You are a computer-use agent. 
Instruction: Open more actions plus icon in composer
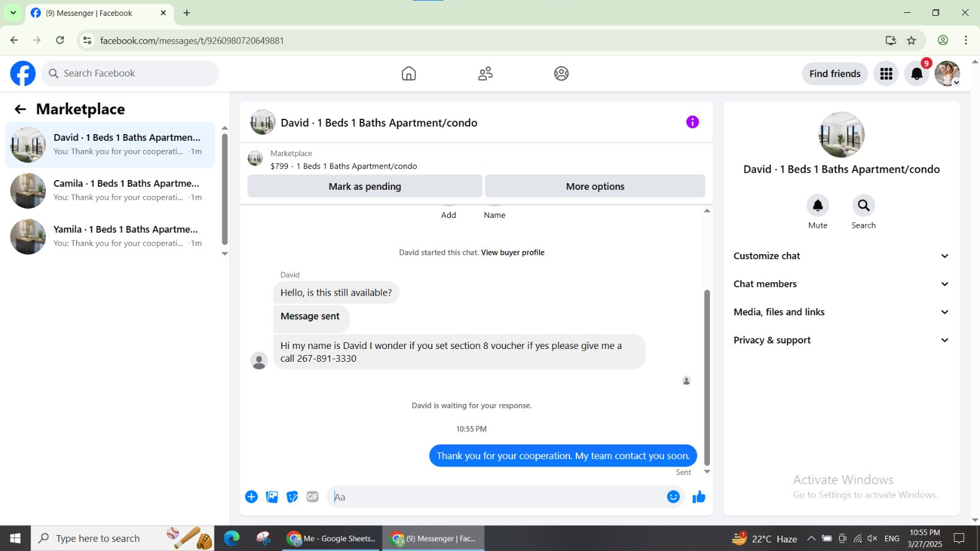point(251,497)
